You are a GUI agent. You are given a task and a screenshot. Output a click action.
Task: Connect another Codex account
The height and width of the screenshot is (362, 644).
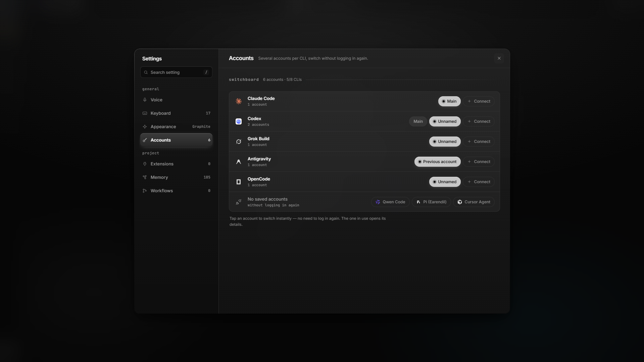pos(479,121)
